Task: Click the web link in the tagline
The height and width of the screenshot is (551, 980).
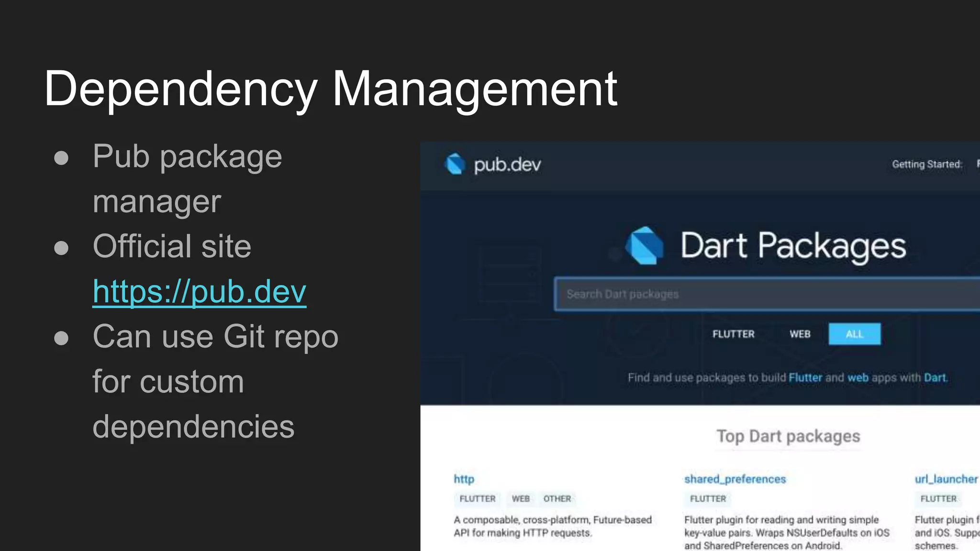Action: click(858, 377)
